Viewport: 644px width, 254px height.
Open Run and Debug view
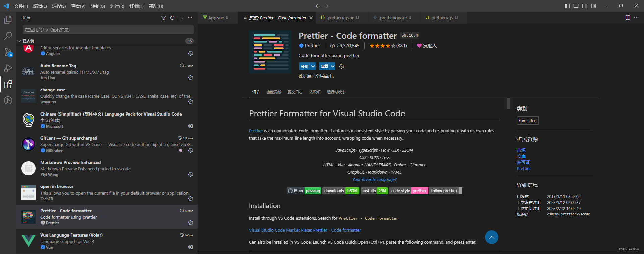pos(8,68)
